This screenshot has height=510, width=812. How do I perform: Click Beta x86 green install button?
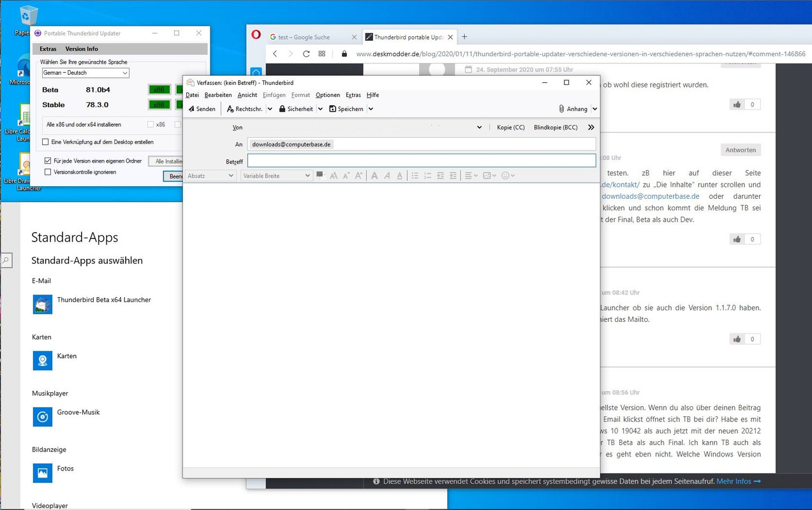[x=159, y=90]
